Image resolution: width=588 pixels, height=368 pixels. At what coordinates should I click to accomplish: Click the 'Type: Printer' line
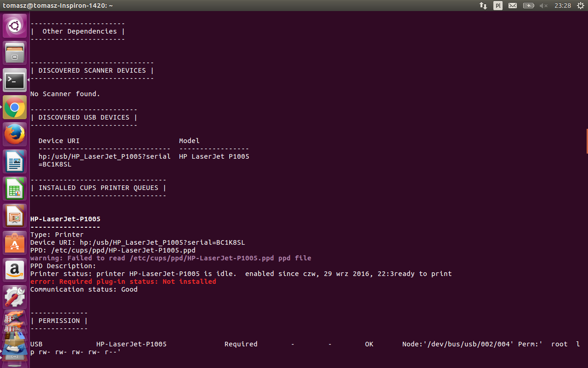click(x=57, y=235)
